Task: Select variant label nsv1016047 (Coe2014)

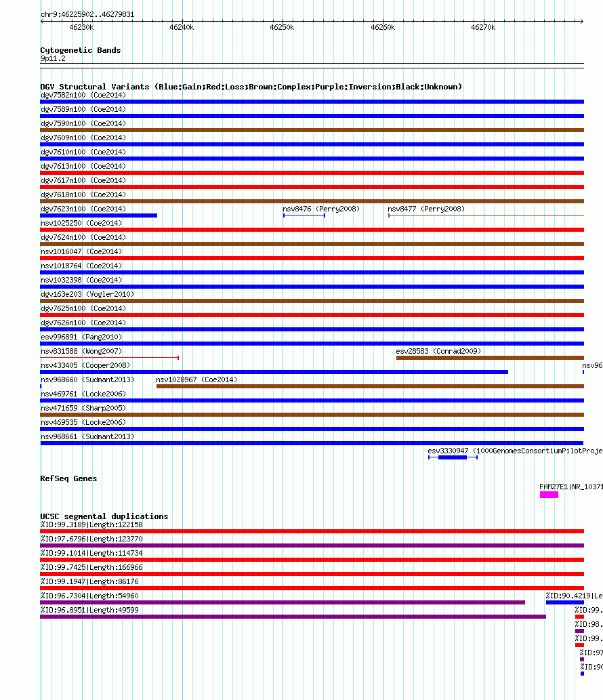Action: pyautogui.click(x=81, y=252)
